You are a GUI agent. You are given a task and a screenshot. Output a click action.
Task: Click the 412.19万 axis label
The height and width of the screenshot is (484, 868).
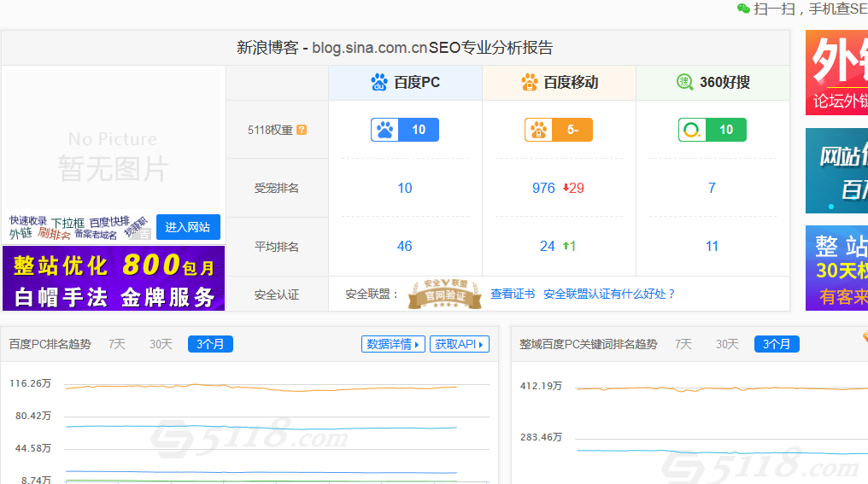[541, 386]
